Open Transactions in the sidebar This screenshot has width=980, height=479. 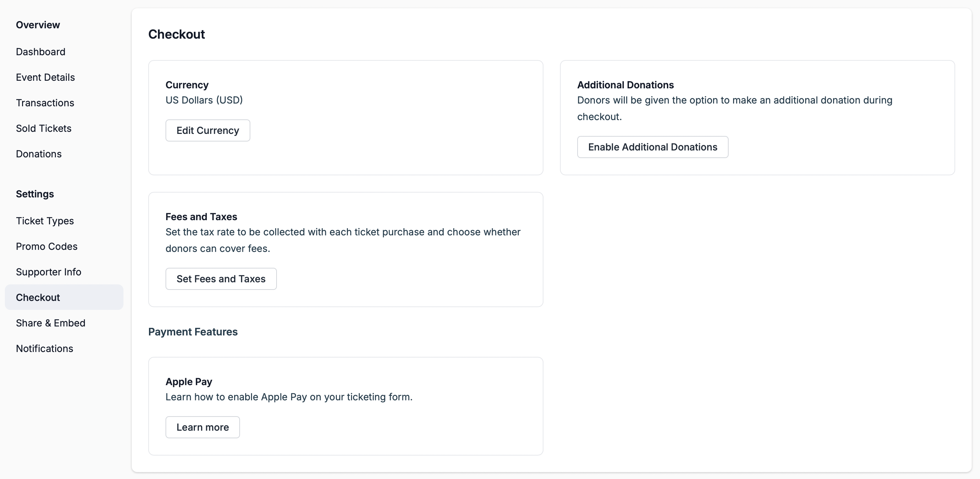tap(45, 102)
